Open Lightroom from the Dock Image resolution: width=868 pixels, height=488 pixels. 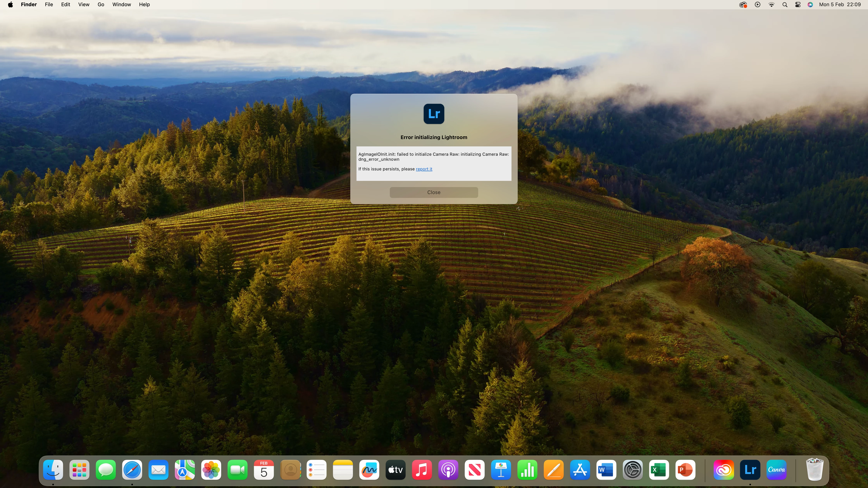(750, 469)
